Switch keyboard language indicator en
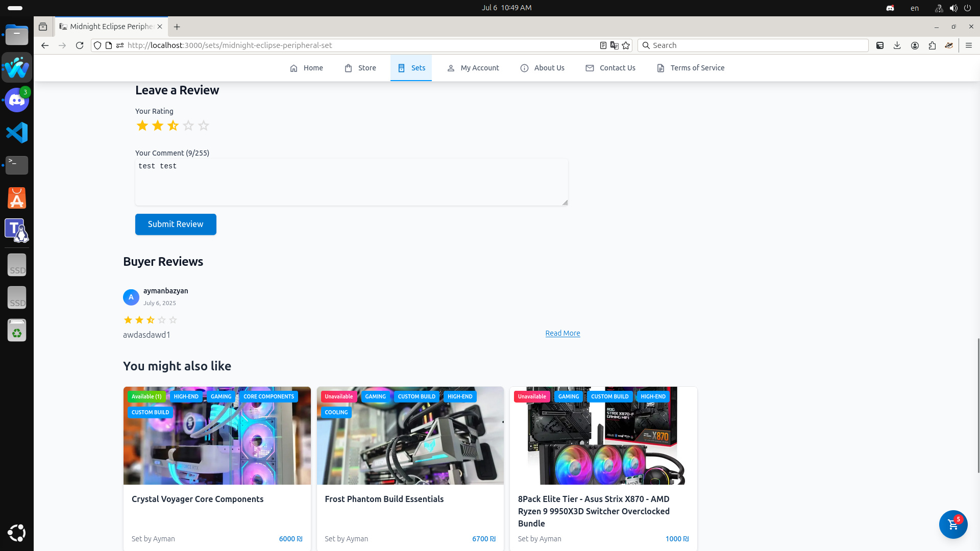Image resolution: width=980 pixels, height=551 pixels. click(x=915, y=8)
